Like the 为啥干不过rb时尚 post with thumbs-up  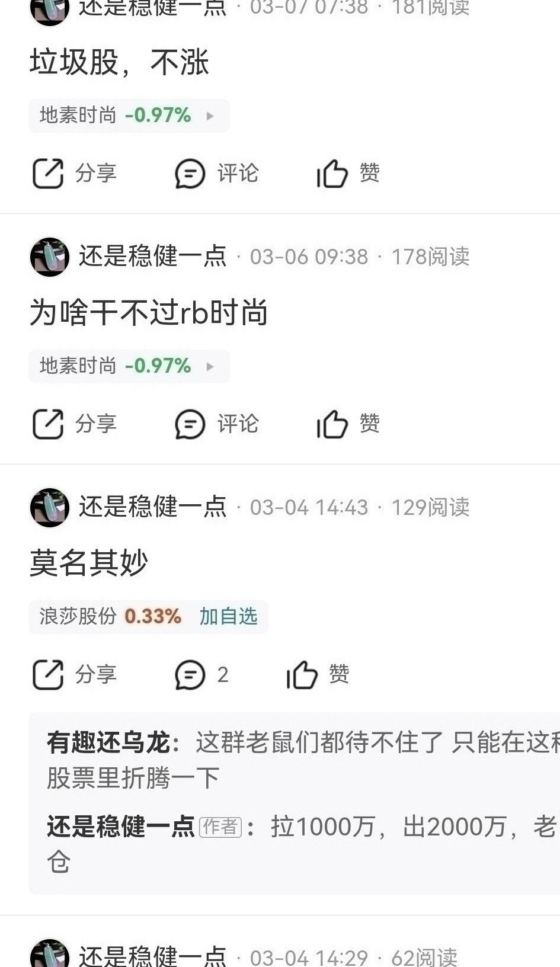pyautogui.click(x=331, y=424)
